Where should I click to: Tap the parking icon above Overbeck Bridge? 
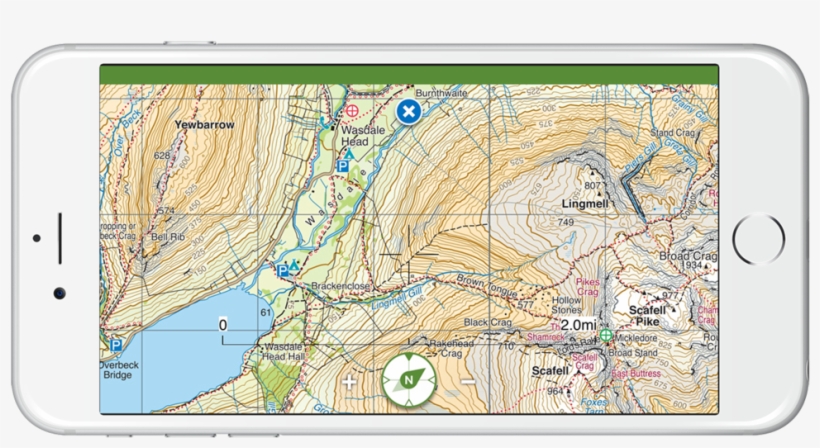[x=116, y=345]
